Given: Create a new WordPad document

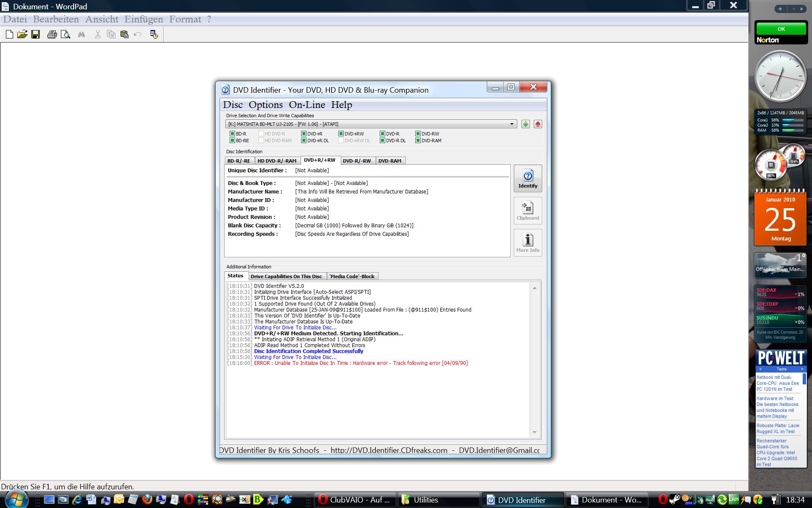Looking at the screenshot, I should coord(9,35).
